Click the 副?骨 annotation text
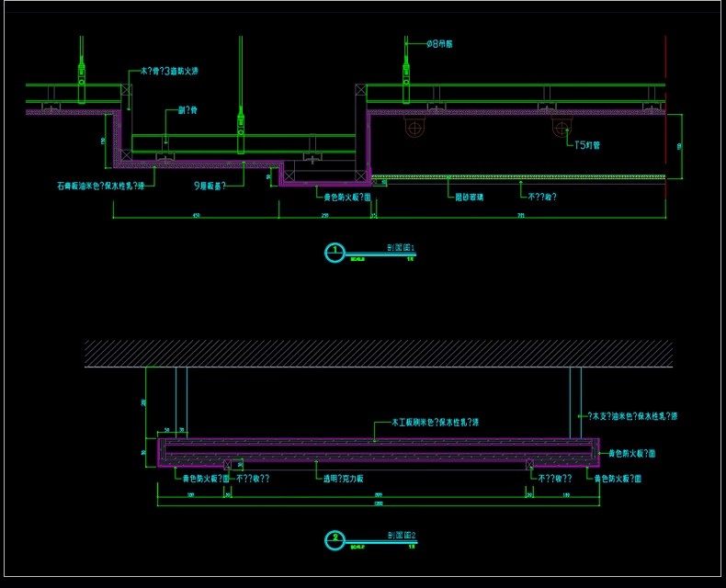The height and width of the screenshot is (588, 726). (x=187, y=109)
